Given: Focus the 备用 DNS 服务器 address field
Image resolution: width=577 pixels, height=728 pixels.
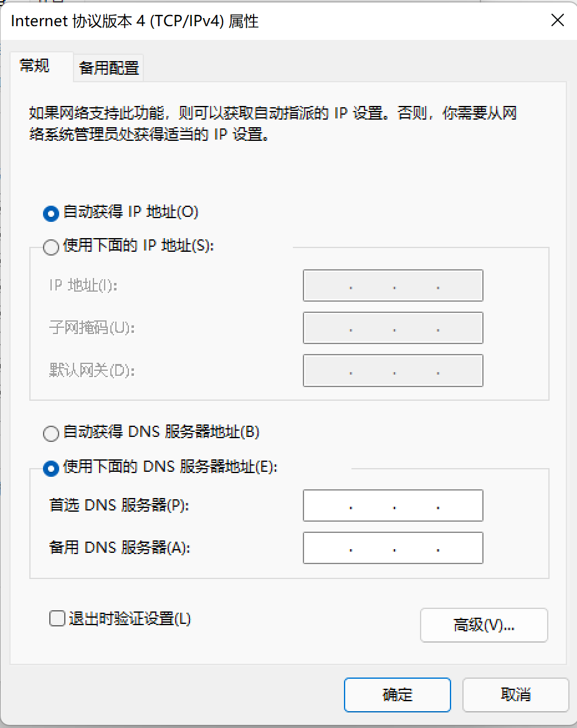Looking at the screenshot, I should pos(393,548).
